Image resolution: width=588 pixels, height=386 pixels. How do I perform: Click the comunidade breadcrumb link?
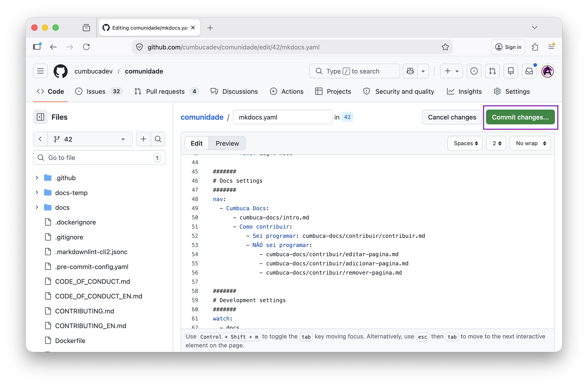click(x=202, y=117)
